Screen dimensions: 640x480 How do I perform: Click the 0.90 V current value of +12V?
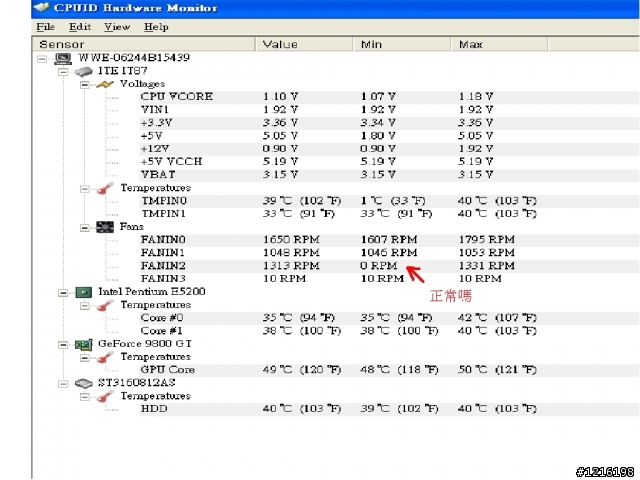[x=280, y=149]
